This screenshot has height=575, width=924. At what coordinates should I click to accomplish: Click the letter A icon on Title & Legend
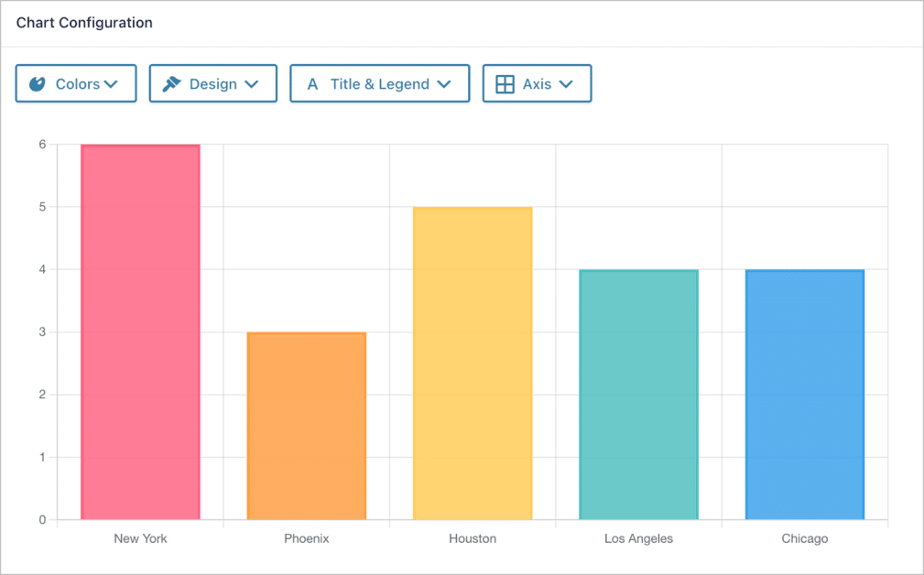tap(312, 83)
